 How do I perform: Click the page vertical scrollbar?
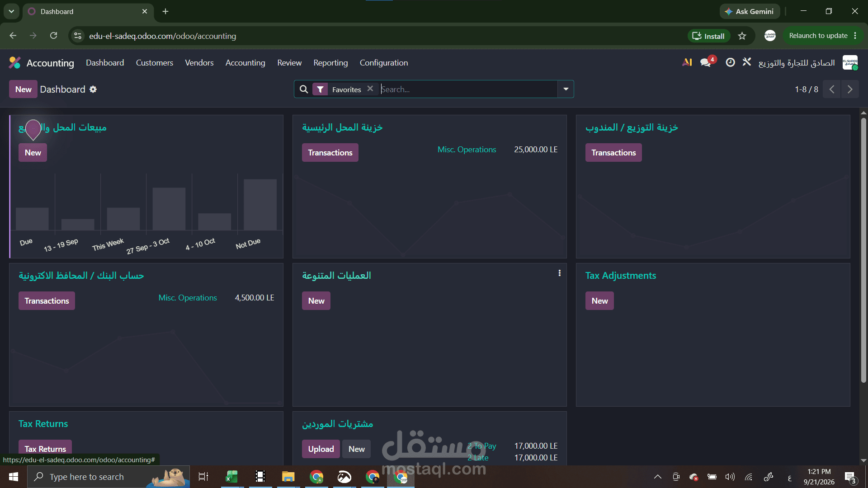coord(863,251)
